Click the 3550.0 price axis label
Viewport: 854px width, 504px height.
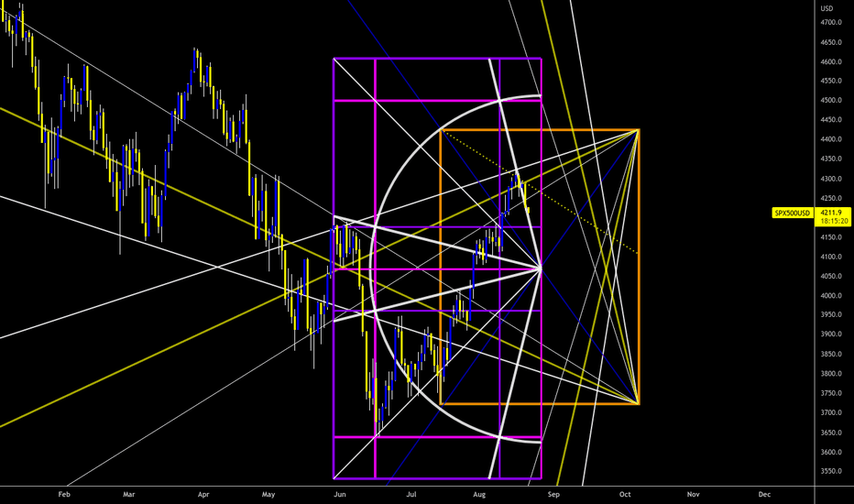tap(831, 471)
